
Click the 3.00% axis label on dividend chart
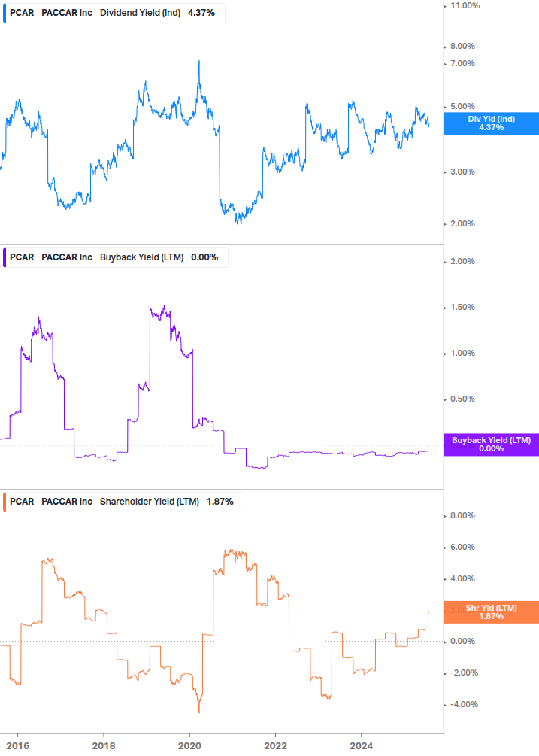click(462, 172)
